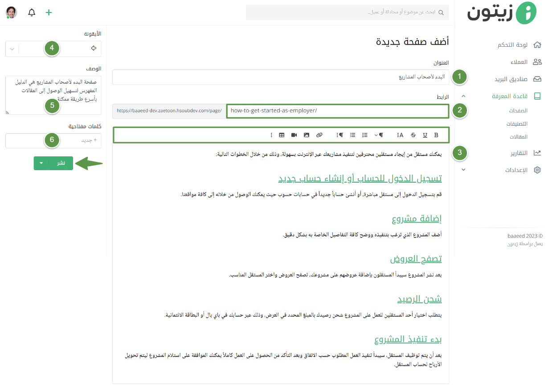The image size is (548, 392).
Task: Open المقالات under knowledge base
Action: coord(519,137)
